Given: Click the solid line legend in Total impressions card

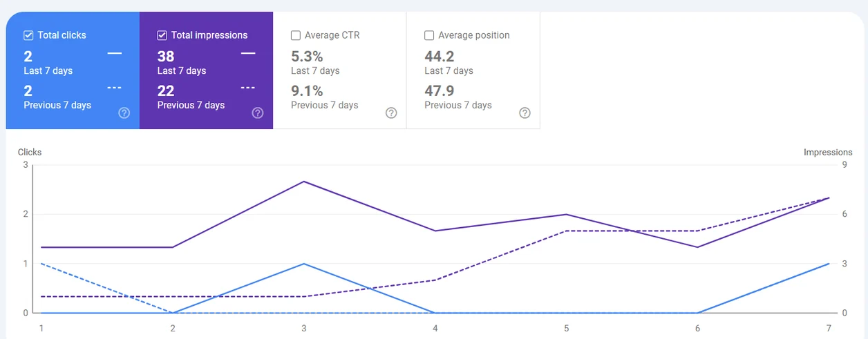Looking at the screenshot, I should (248, 53).
